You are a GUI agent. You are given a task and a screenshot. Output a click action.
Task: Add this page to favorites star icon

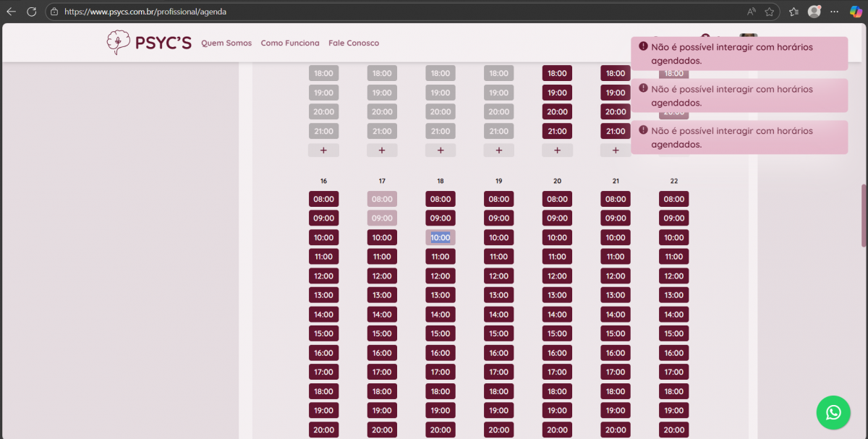pyautogui.click(x=770, y=12)
